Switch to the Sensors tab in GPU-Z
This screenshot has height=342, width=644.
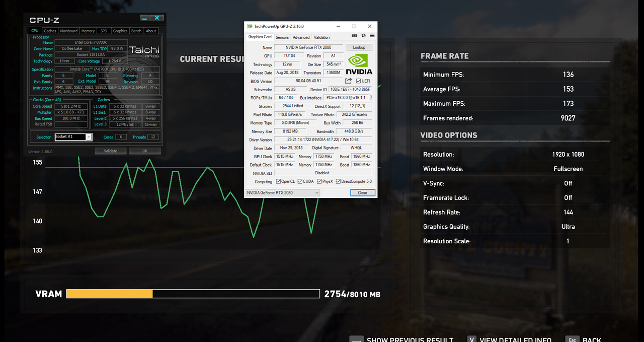tap(282, 37)
